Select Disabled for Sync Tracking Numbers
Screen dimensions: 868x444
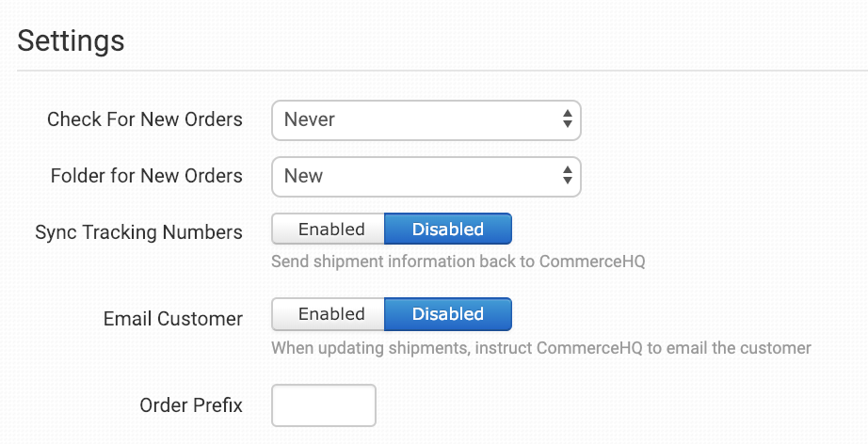[x=448, y=230]
